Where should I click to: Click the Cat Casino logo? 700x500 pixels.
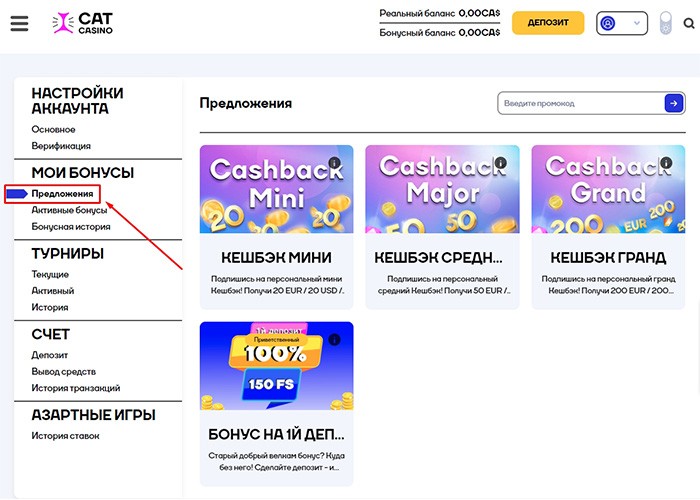83,23
